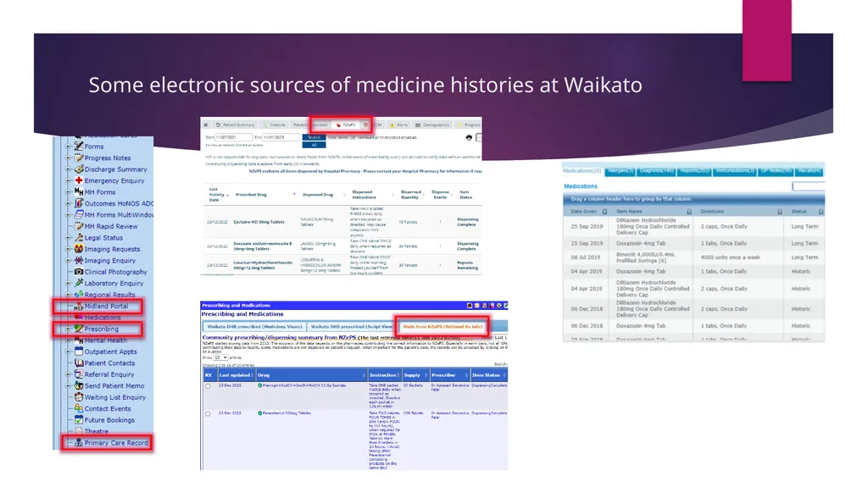This screenshot has height=487, width=868.
Task: Click the Forms icon in the tree
Action: point(79,146)
